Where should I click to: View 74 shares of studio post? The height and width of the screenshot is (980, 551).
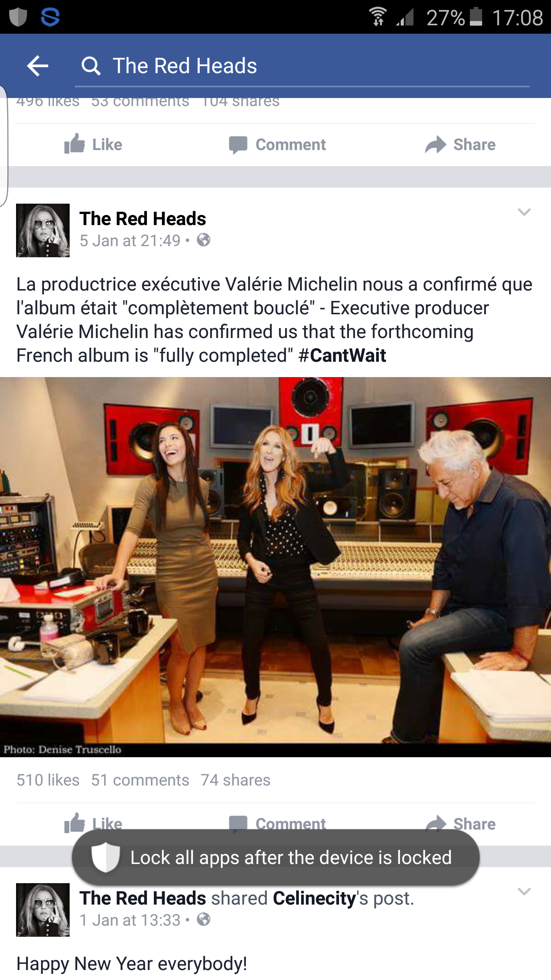[236, 780]
